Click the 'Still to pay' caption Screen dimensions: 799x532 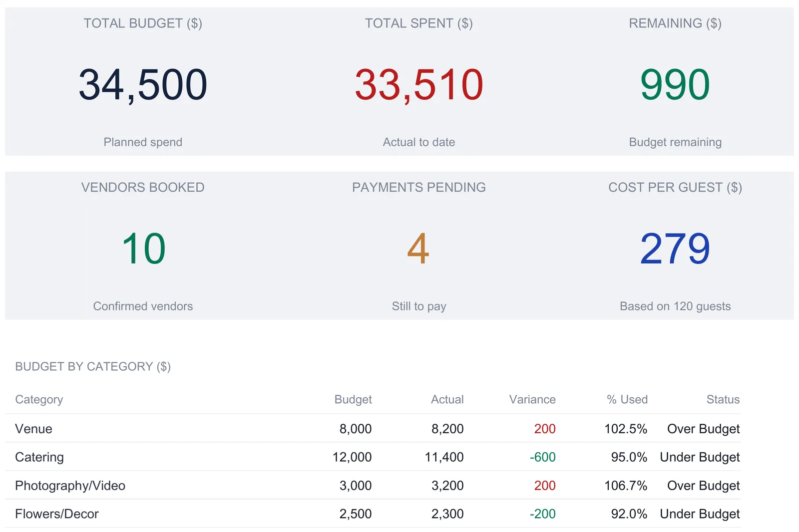coord(419,306)
